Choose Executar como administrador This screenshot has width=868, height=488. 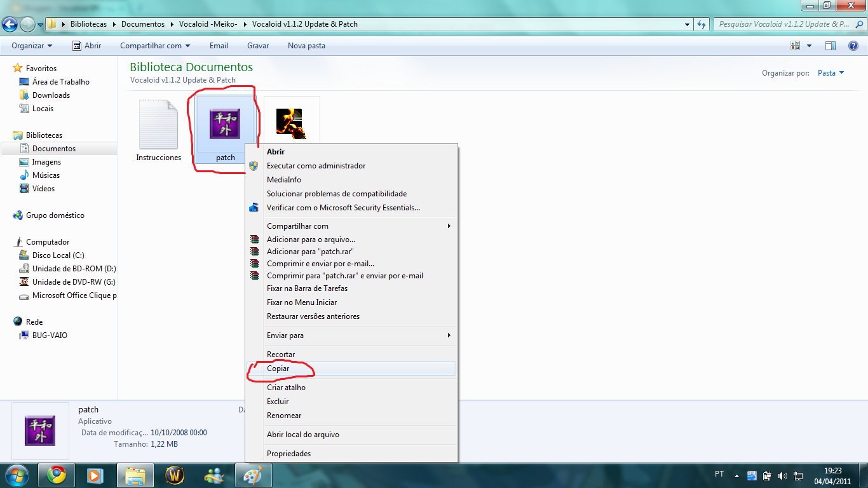pos(351,166)
